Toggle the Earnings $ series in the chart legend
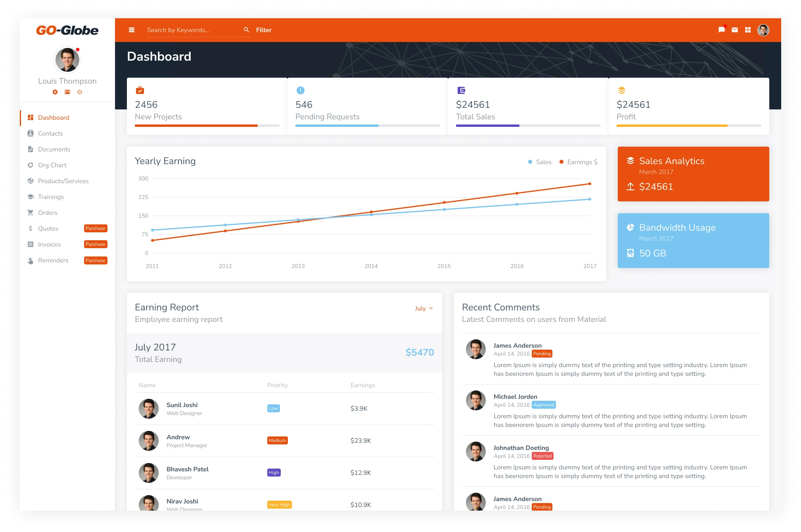Screen dimensions: 801x532 coord(579,162)
